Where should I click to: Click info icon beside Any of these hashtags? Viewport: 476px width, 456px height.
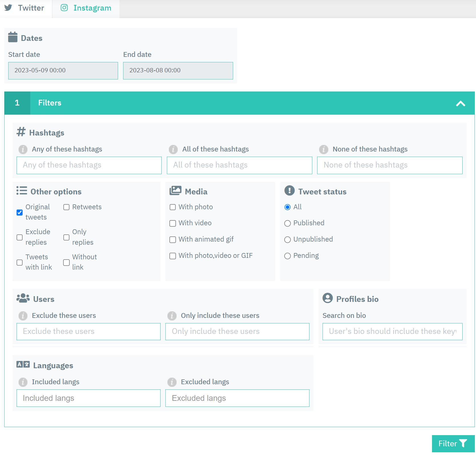click(x=23, y=149)
